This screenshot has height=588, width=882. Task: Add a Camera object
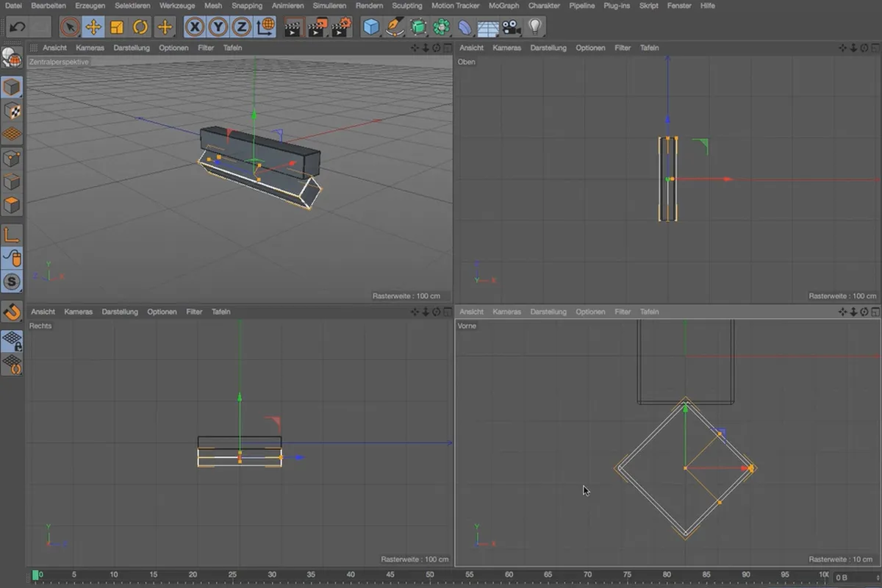coord(512,28)
